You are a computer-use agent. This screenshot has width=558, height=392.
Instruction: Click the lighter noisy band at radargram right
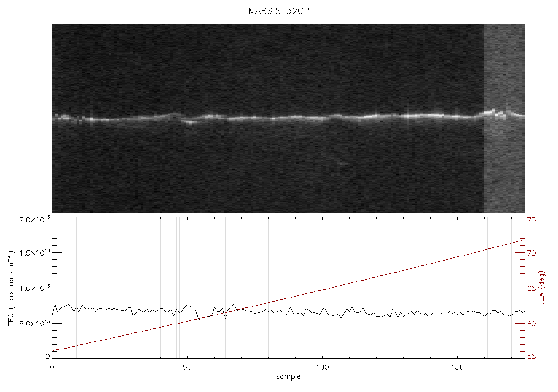pyautogui.click(x=504, y=118)
